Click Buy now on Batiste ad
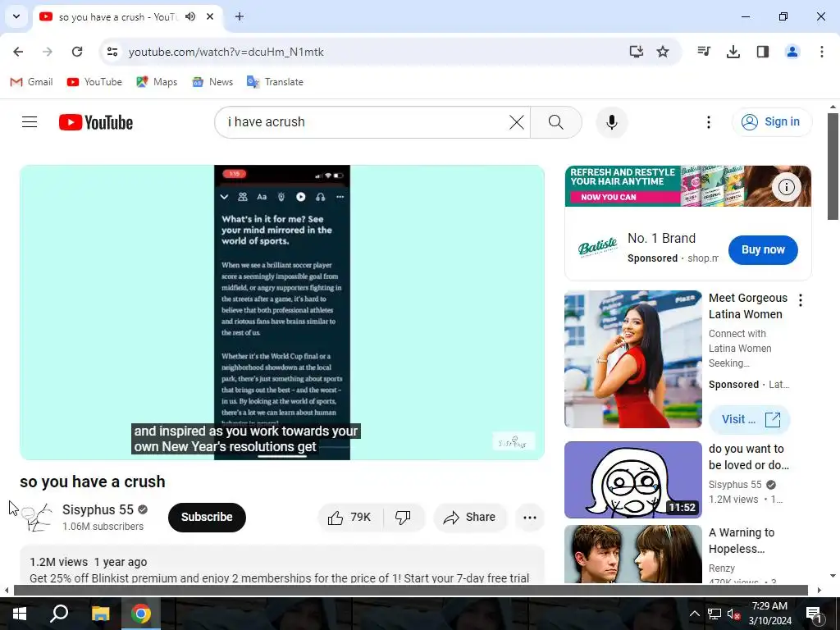This screenshot has height=630, width=840. pos(763,249)
